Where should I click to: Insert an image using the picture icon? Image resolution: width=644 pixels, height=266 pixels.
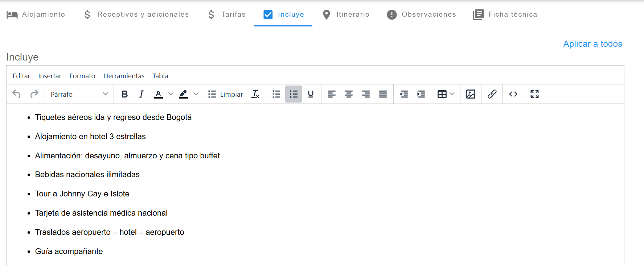tap(471, 94)
